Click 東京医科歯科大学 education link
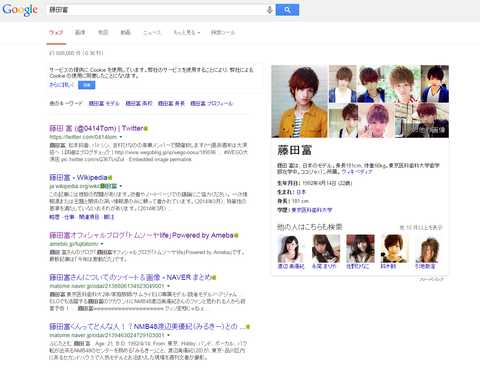Screen dimensions: 480x368 coord(312,210)
